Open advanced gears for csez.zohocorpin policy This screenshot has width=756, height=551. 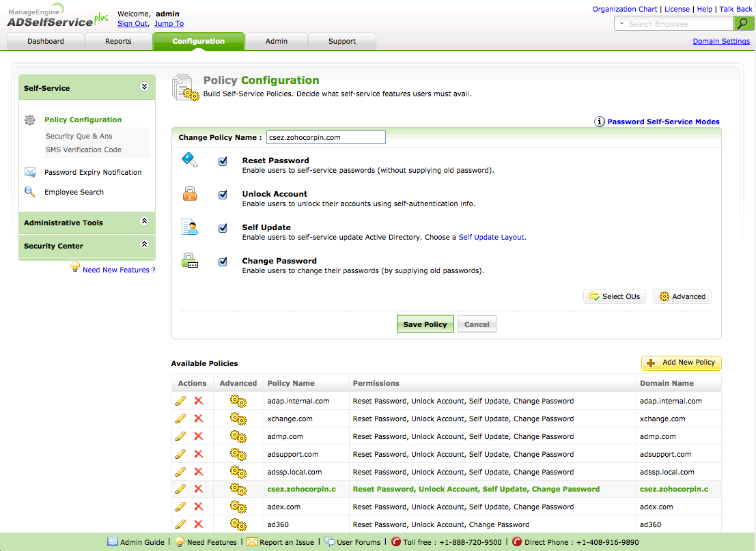coord(238,490)
